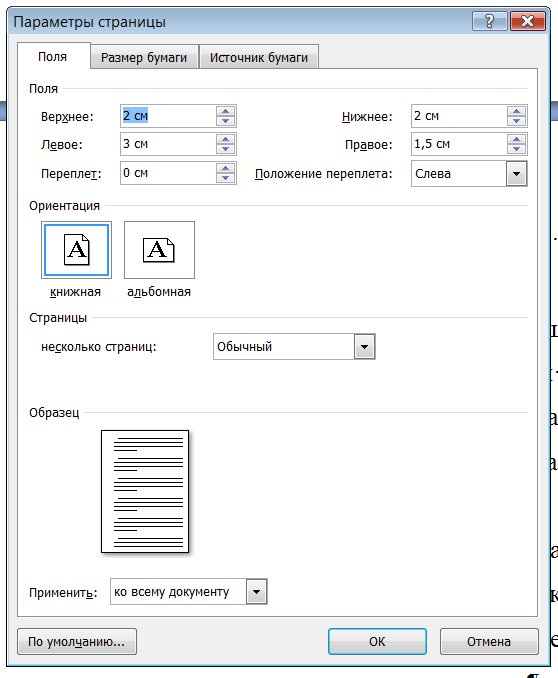Decrease the Правое margin value
The height and width of the screenshot is (678, 558).
point(516,149)
